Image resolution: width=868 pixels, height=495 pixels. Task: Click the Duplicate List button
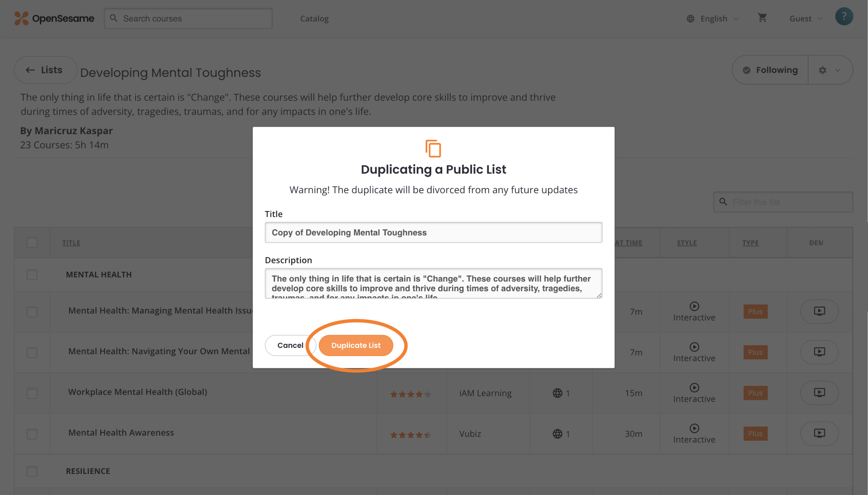pos(356,345)
